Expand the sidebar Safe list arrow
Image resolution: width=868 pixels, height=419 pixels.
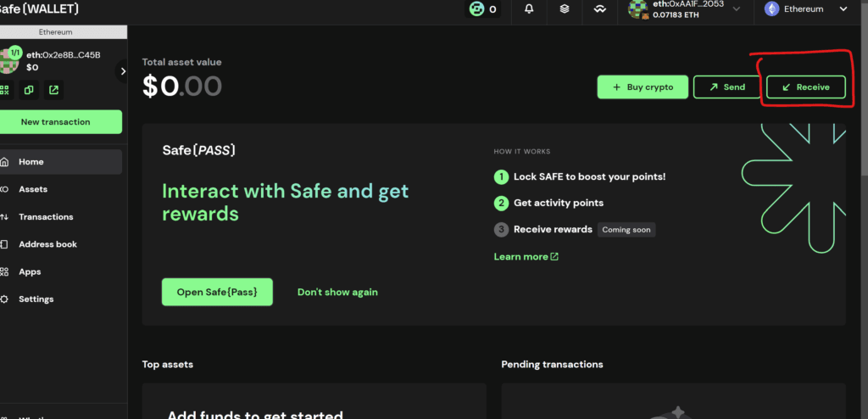pyautogui.click(x=123, y=71)
